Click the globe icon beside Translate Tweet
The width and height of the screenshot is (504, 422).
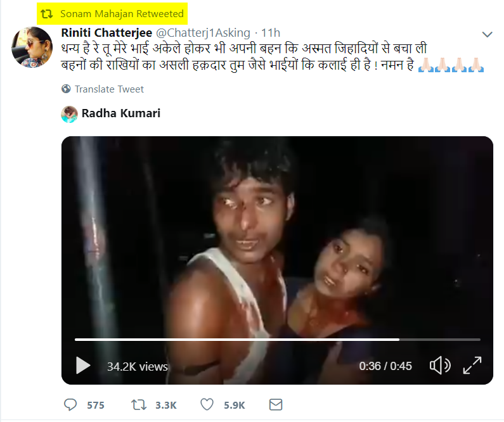point(66,89)
